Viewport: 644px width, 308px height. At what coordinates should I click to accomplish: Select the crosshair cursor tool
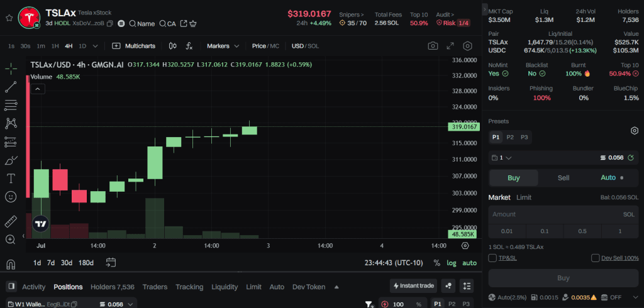[x=11, y=69]
